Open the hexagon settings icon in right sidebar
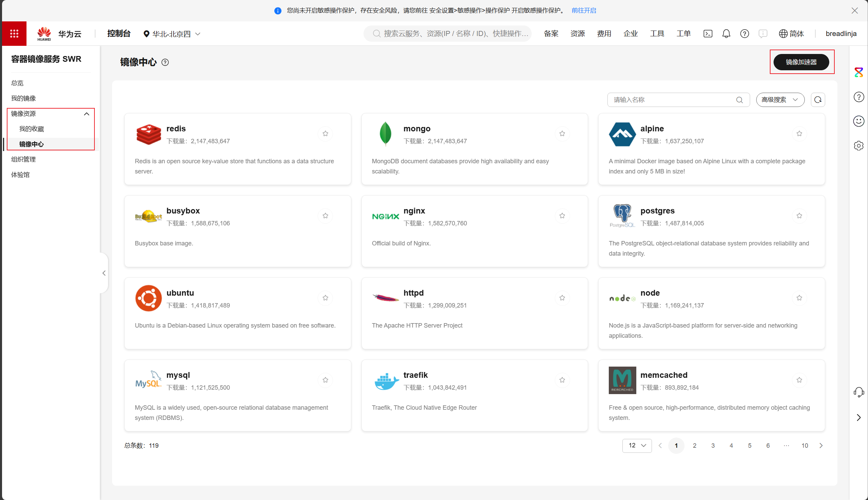The width and height of the screenshot is (868, 500). pyautogui.click(x=858, y=146)
